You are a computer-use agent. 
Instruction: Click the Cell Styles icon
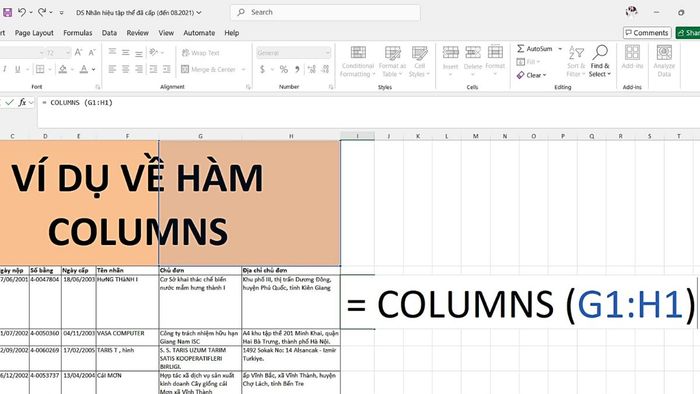[x=420, y=53]
